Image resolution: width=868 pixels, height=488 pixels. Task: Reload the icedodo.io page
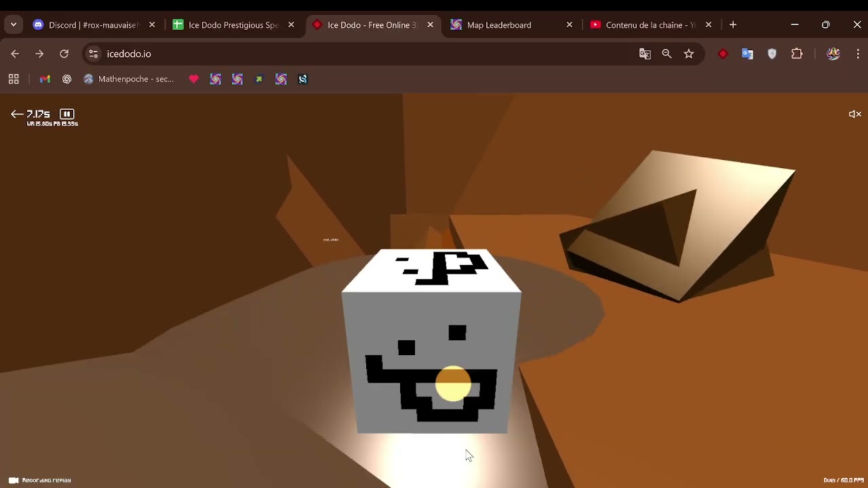point(64,54)
